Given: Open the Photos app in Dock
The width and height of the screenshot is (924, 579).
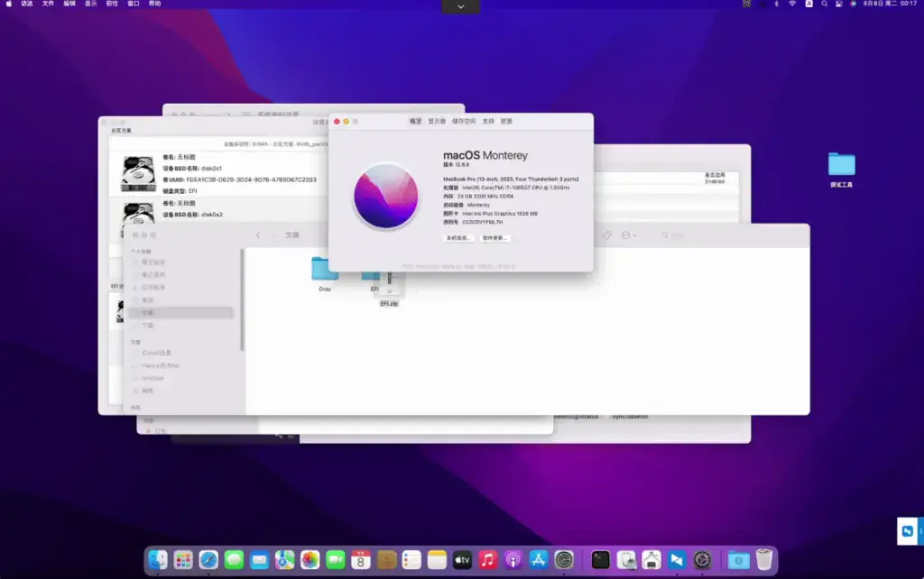Looking at the screenshot, I should click(x=310, y=559).
